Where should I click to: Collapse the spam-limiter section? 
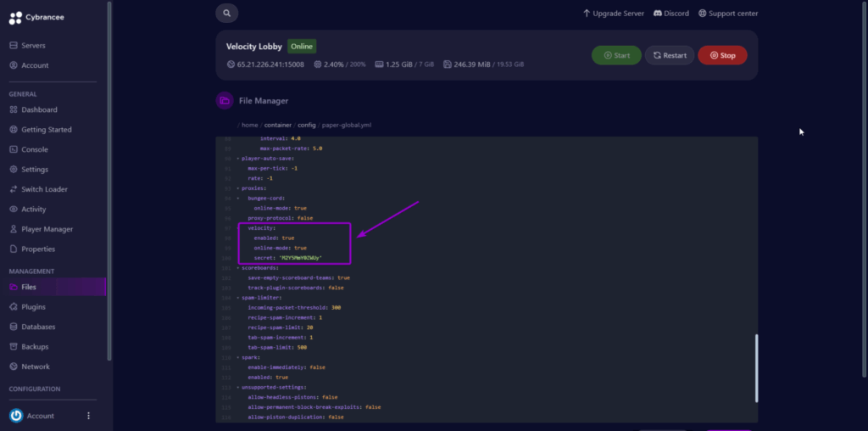pos(238,298)
